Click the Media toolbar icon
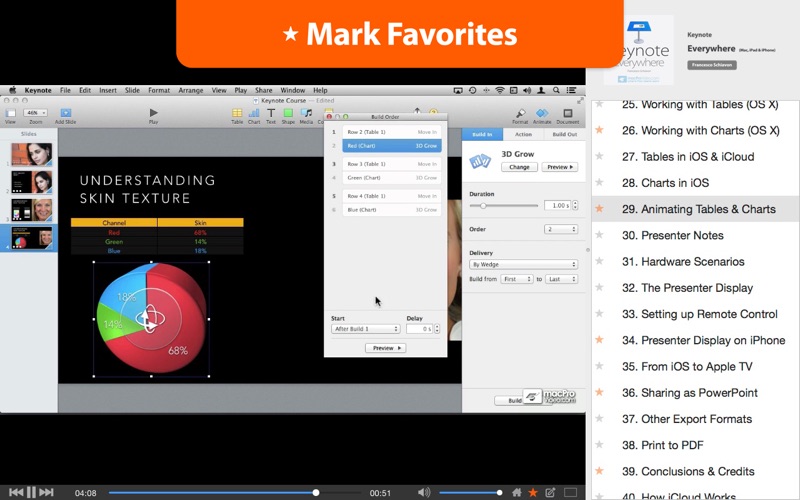 (x=306, y=113)
